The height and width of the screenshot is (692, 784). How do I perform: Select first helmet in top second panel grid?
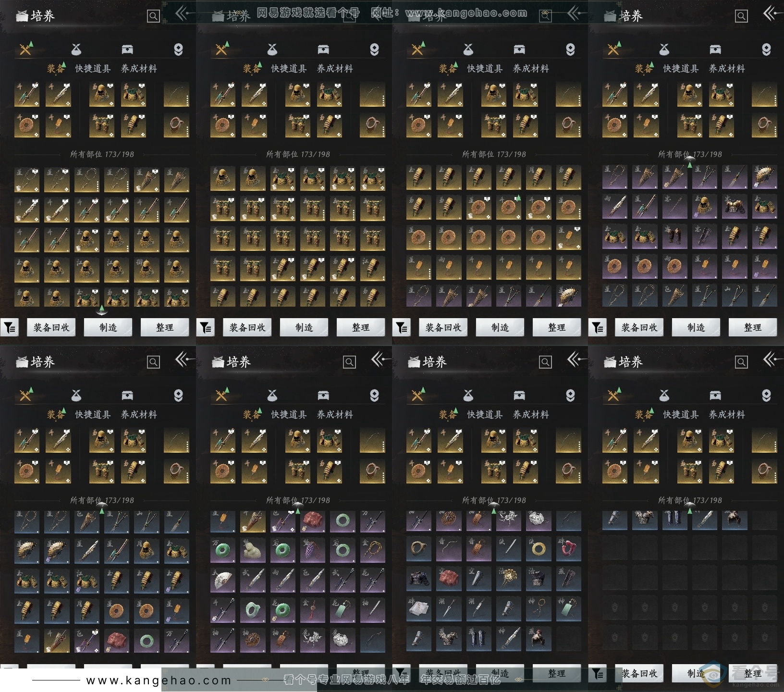click(x=223, y=179)
